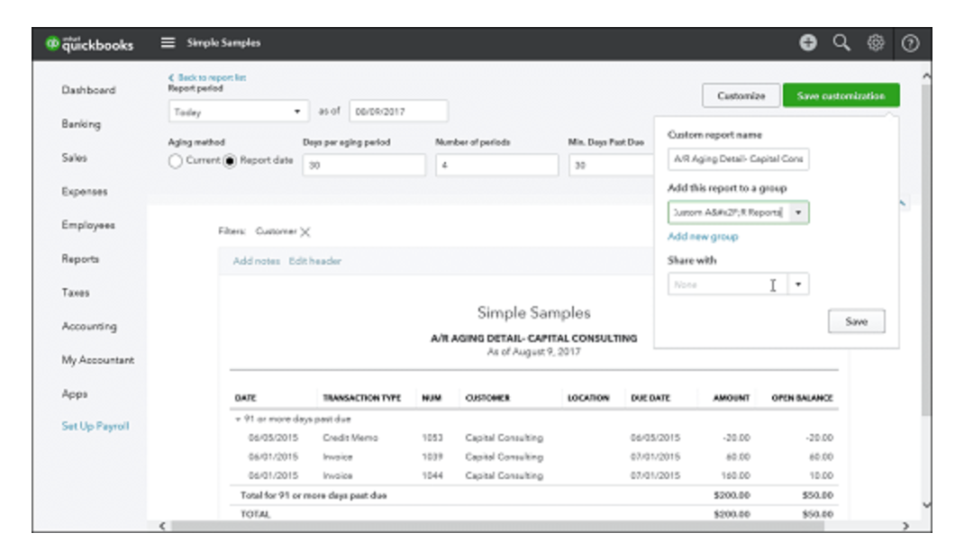Click the DUE DATE column header
This screenshot has width=955, height=560.
coord(650,398)
